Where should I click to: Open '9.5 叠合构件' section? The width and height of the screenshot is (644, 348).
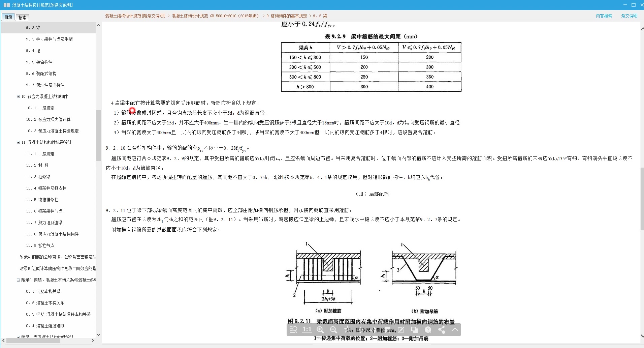[x=39, y=62]
